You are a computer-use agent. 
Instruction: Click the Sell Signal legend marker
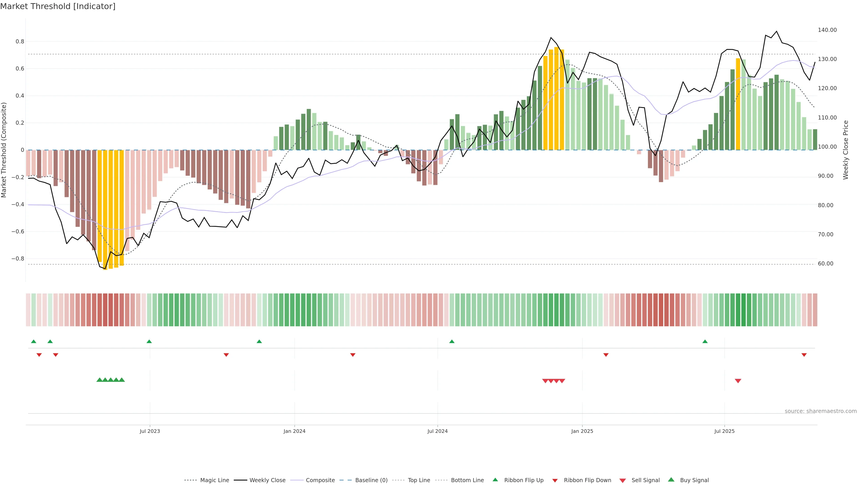pyautogui.click(x=622, y=480)
